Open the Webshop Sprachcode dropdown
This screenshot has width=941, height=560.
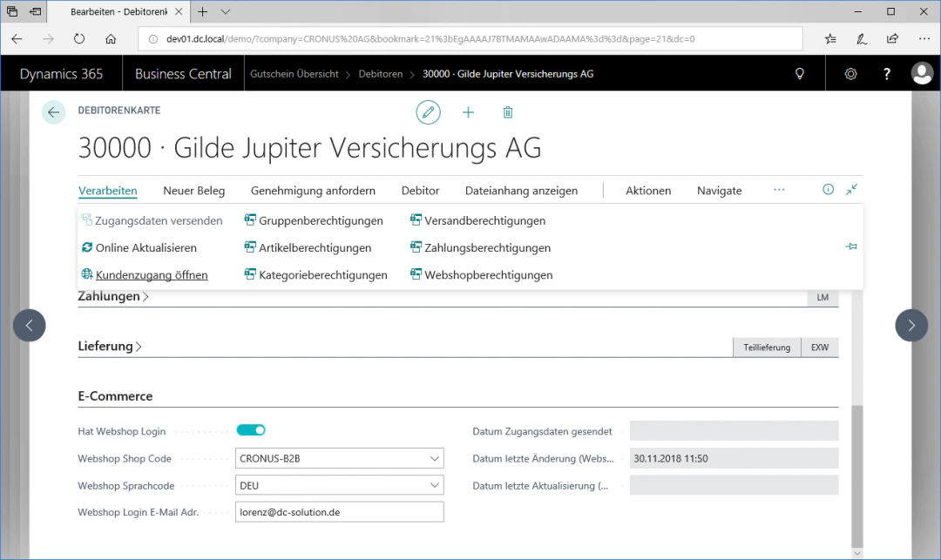tap(435, 485)
